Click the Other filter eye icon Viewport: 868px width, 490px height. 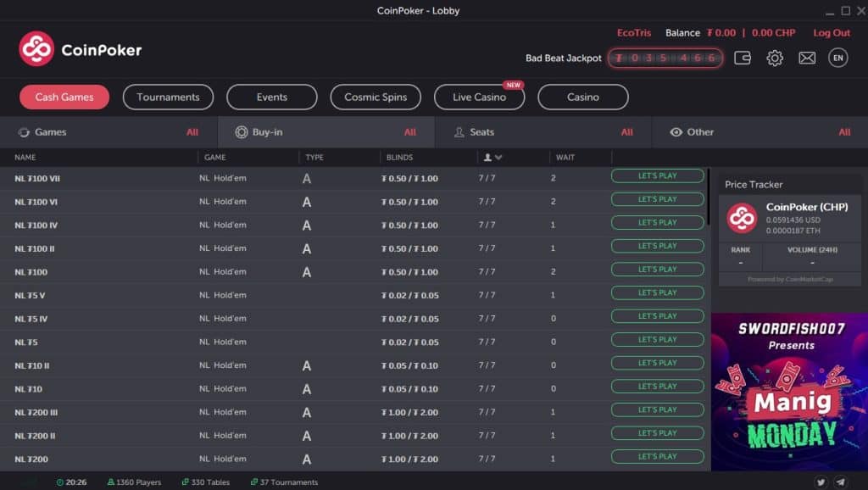click(676, 132)
